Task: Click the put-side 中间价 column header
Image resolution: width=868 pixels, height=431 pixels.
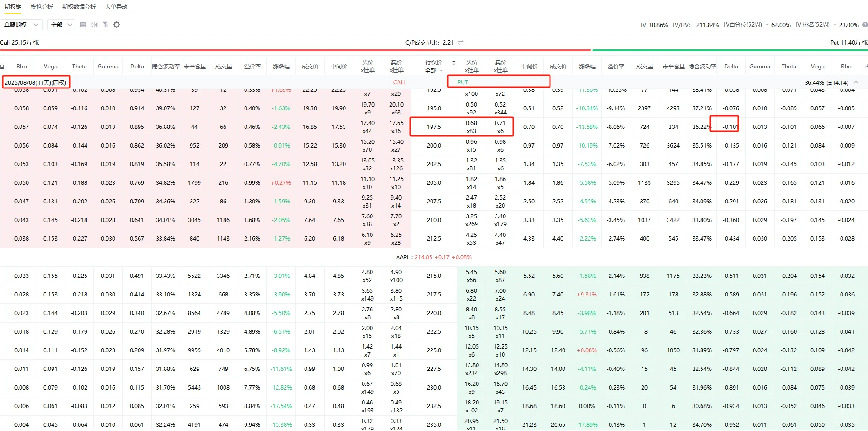Action: pyautogui.click(x=530, y=67)
